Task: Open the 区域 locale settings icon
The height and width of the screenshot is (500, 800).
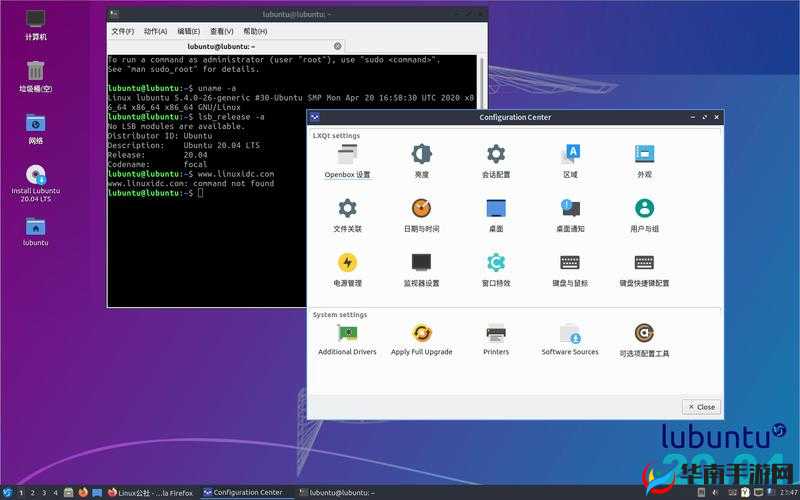Action: click(570, 161)
